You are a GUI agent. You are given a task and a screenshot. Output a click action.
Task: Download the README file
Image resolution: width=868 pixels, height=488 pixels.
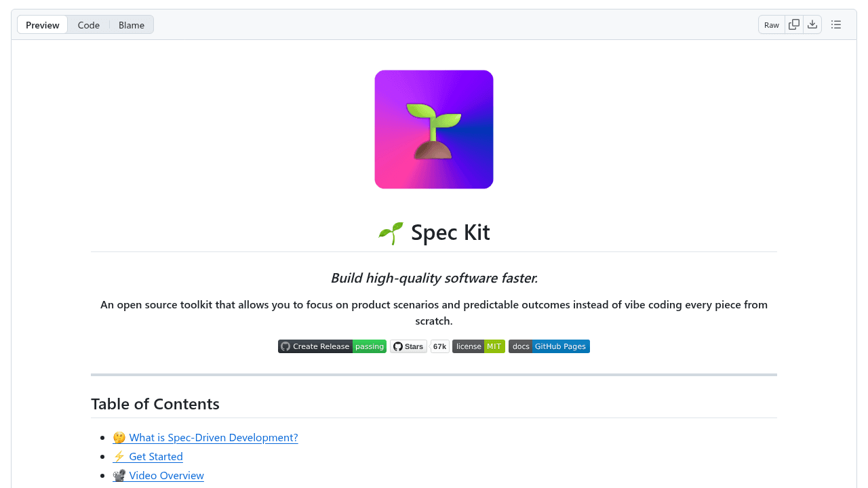point(812,24)
